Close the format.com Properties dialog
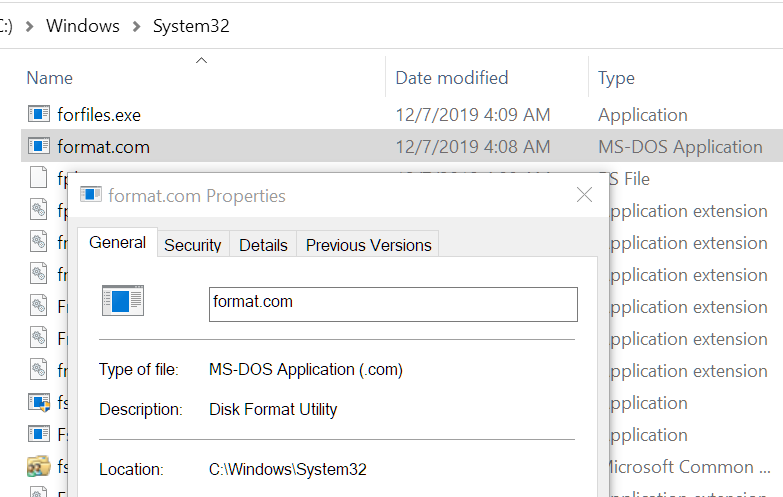The height and width of the screenshot is (497, 783). (x=584, y=195)
